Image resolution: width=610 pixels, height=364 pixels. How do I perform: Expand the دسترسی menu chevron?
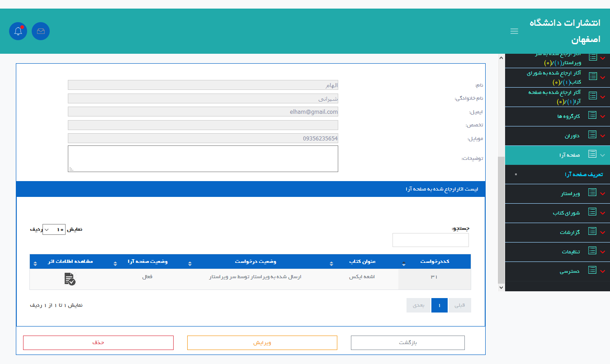tap(602, 271)
